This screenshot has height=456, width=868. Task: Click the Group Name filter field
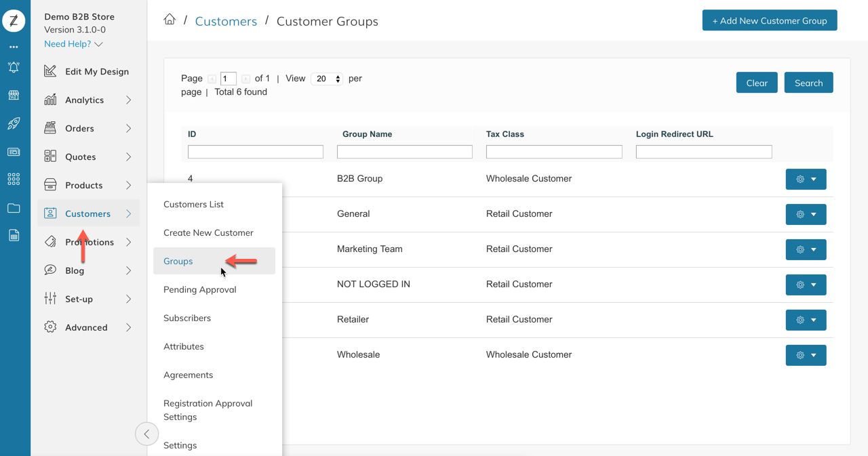[405, 152]
